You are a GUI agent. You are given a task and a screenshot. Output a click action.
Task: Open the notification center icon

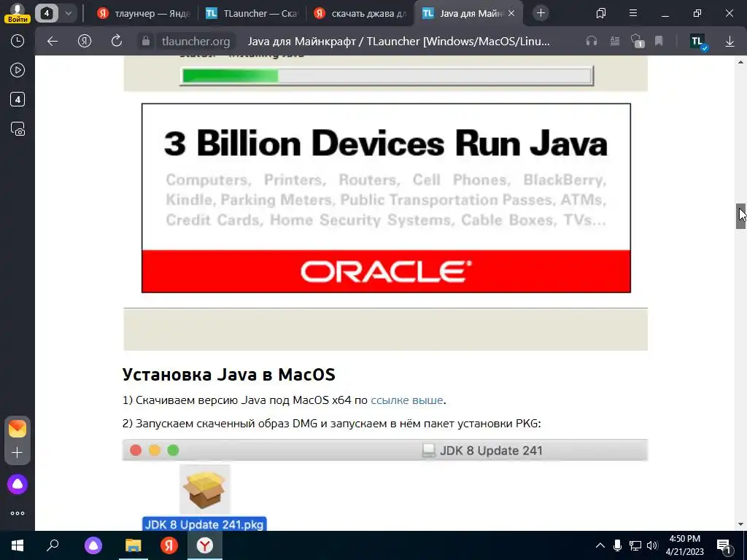click(724, 545)
